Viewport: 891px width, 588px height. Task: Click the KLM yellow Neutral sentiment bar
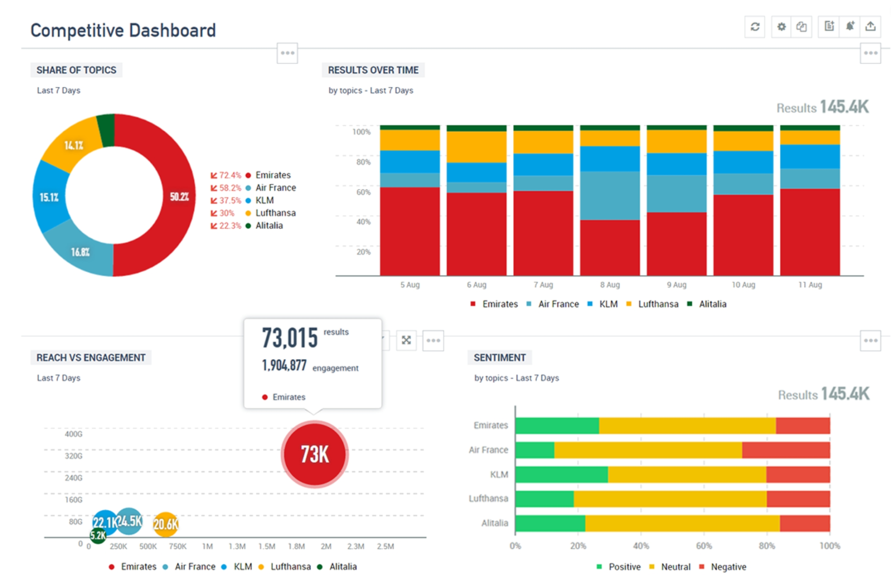(x=687, y=474)
